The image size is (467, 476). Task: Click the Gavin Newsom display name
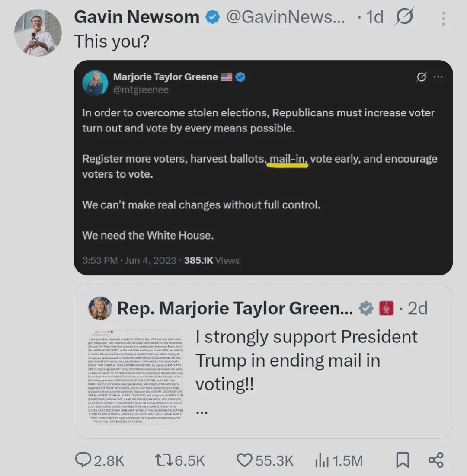click(x=137, y=17)
